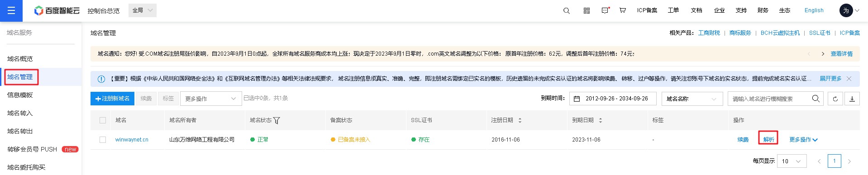Open the QR code grid icon
Viewport: 868px width, 175px height.
(x=587, y=10)
